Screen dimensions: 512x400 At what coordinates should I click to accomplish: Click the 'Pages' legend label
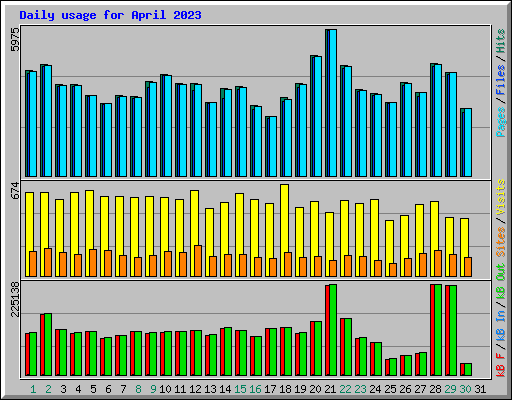click(501, 122)
